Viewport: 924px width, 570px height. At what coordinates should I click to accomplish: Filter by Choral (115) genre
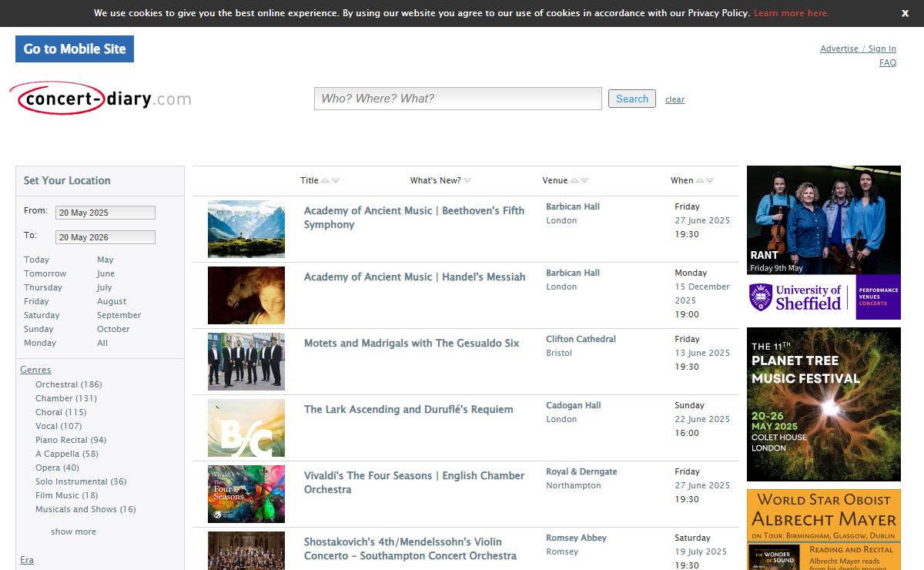click(x=61, y=412)
